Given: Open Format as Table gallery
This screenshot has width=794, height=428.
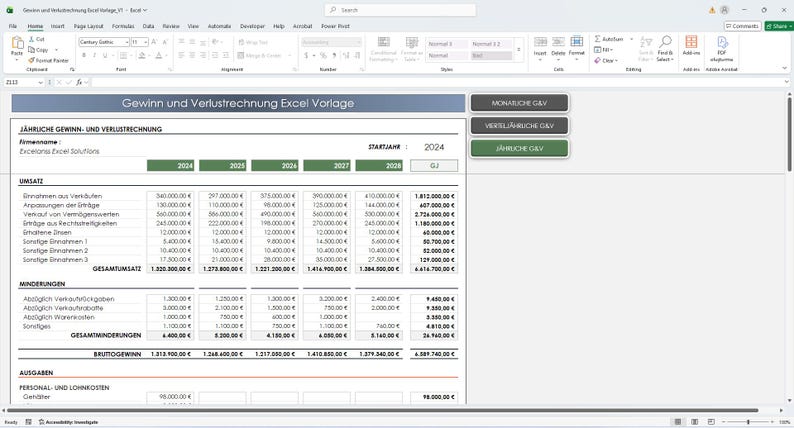Looking at the screenshot, I should point(412,49).
